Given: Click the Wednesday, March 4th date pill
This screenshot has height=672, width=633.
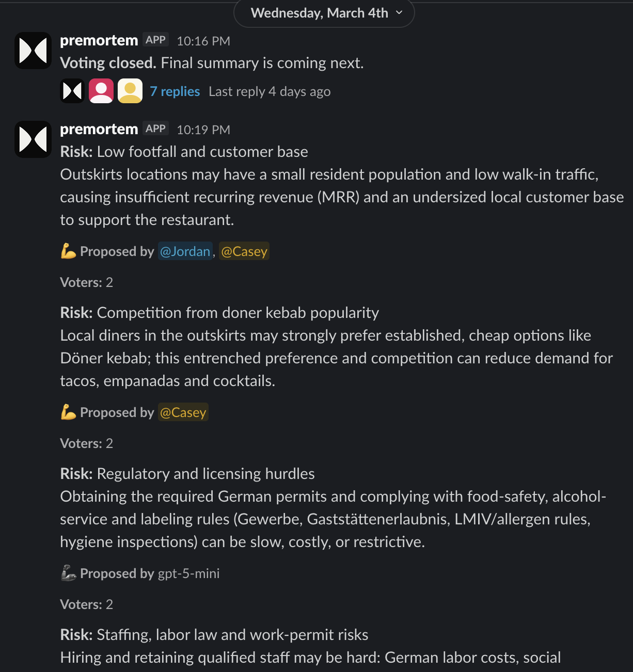Looking at the screenshot, I should coord(319,13).
